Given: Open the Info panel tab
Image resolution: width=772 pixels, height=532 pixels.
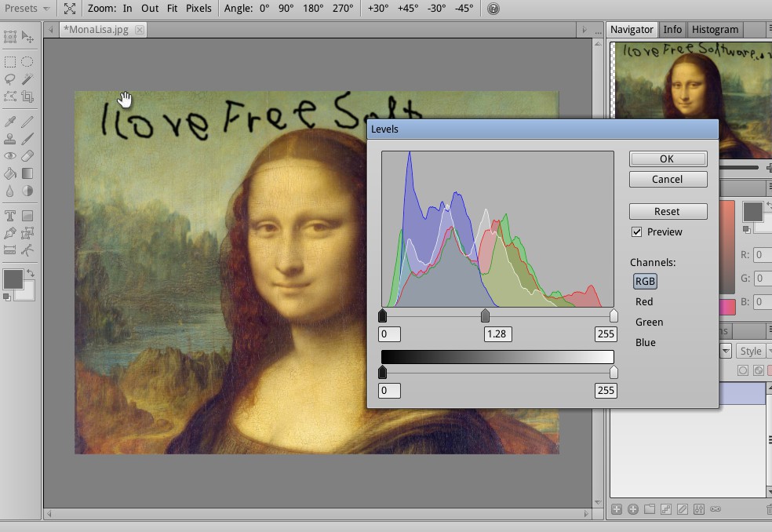Looking at the screenshot, I should (672, 29).
